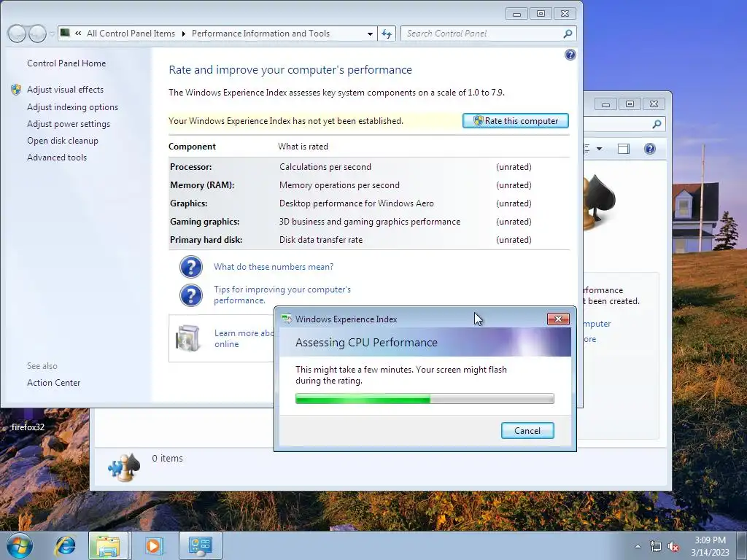
Task: Click the Learn more online software icon
Action: point(187,338)
